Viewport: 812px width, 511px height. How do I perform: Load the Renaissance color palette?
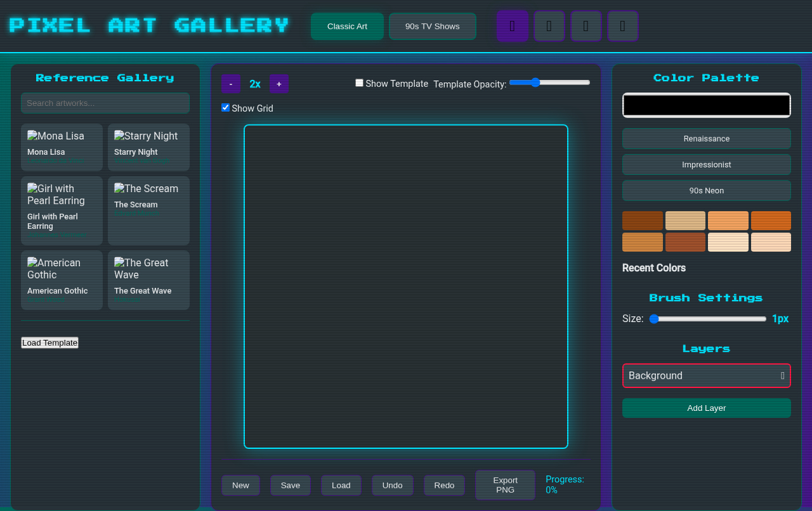706,138
